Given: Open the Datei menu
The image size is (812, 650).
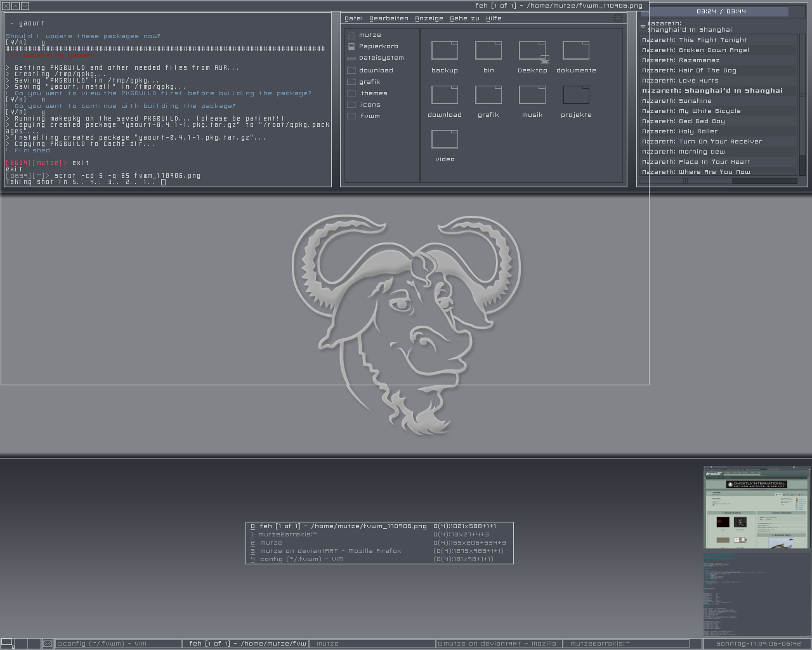Looking at the screenshot, I should coord(353,18).
